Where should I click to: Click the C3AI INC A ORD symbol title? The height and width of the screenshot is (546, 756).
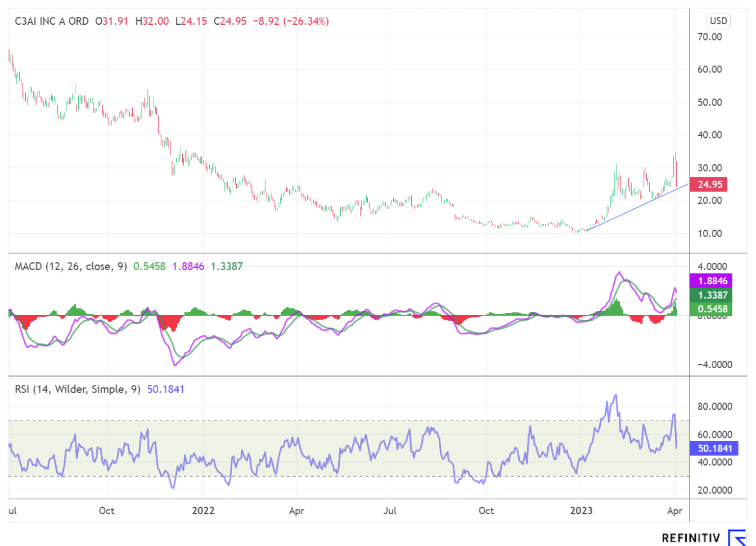52,21
